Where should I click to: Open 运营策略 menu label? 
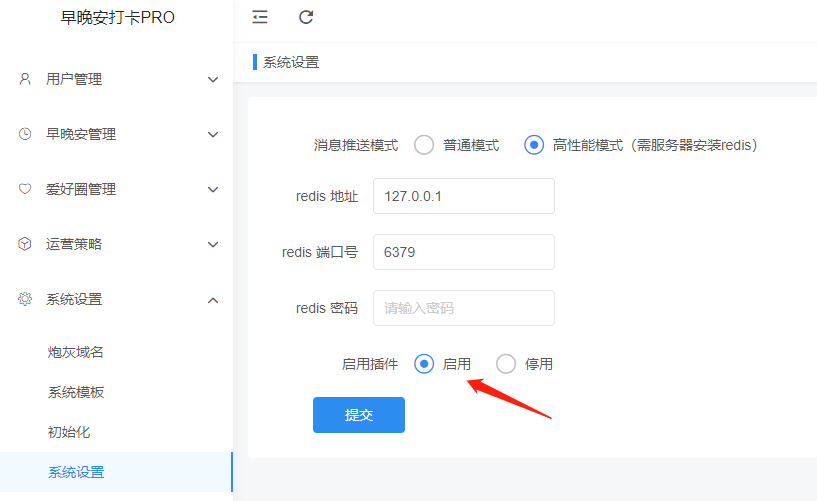click(74, 244)
